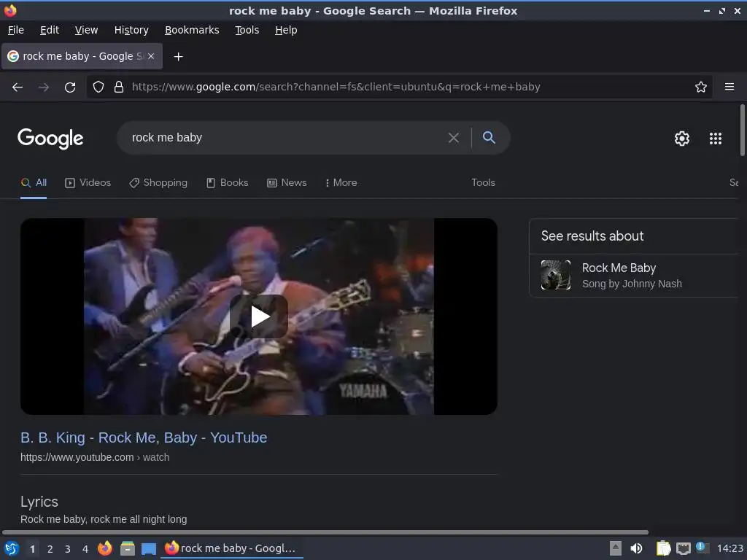Open a new tab with plus button
Image resolution: width=747 pixels, height=560 pixels.
tap(178, 57)
